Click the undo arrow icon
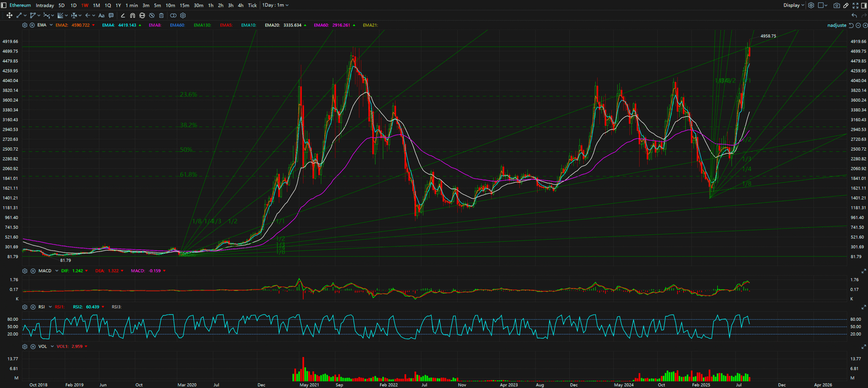This screenshot has height=388, width=868. (854, 16)
